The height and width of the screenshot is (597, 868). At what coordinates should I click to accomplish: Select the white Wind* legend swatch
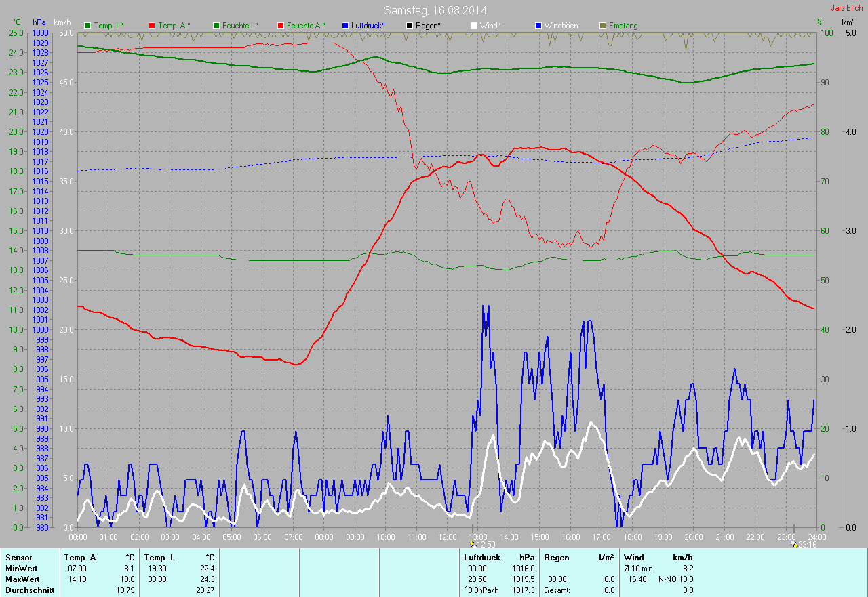point(473,26)
